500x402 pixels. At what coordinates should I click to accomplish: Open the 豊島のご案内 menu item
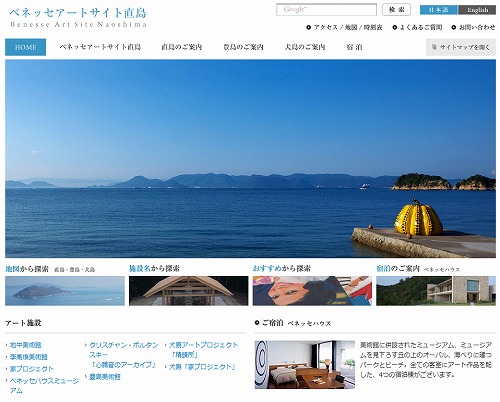point(243,47)
